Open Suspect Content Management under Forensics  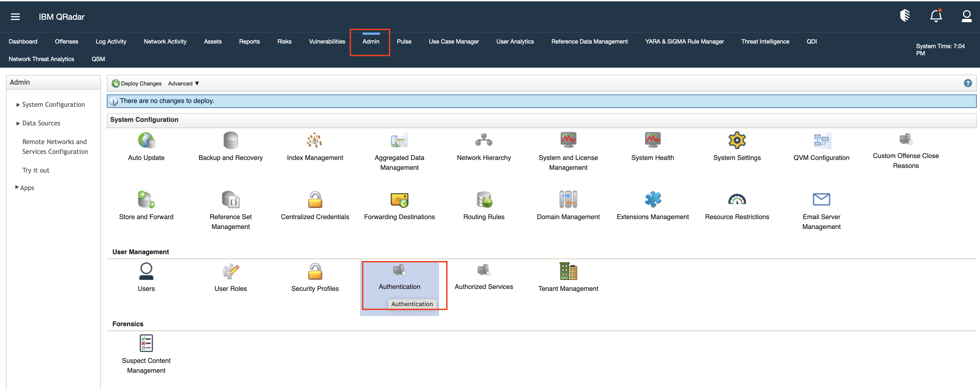[x=146, y=343]
